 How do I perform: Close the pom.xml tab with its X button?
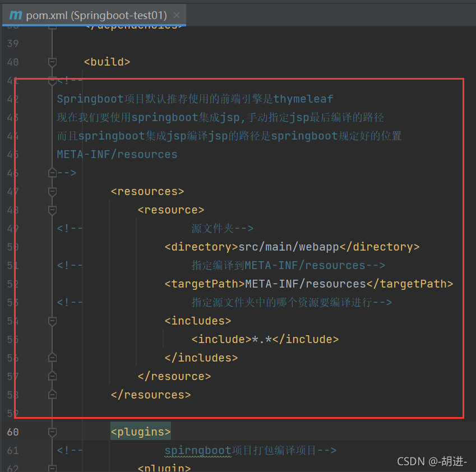tap(177, 15)
